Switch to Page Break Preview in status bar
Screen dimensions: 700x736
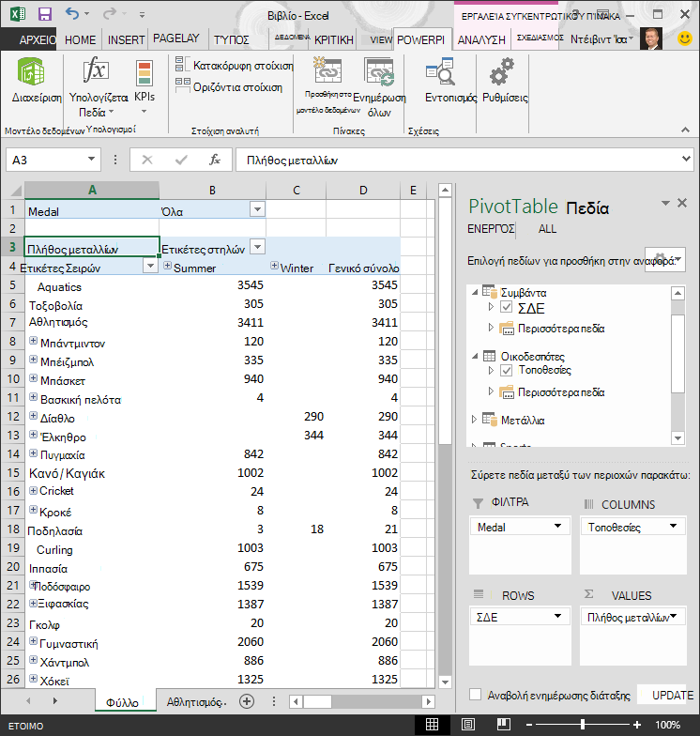504,725
